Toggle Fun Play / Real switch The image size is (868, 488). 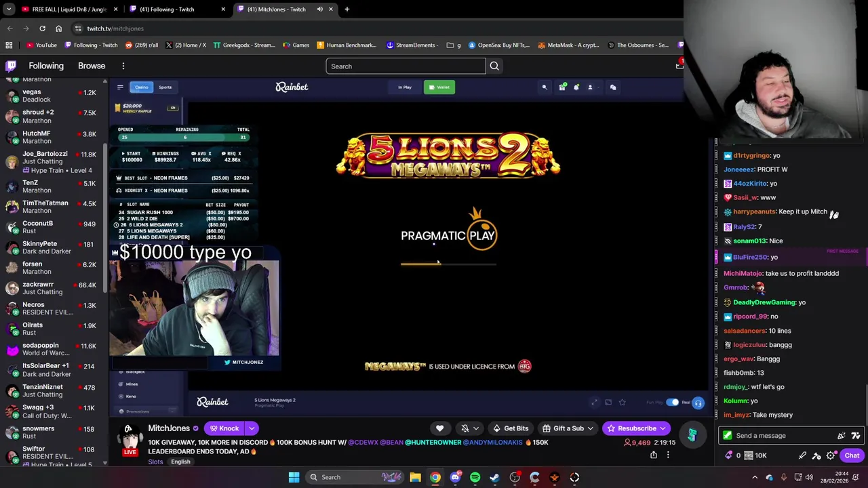tap(672, 403)
